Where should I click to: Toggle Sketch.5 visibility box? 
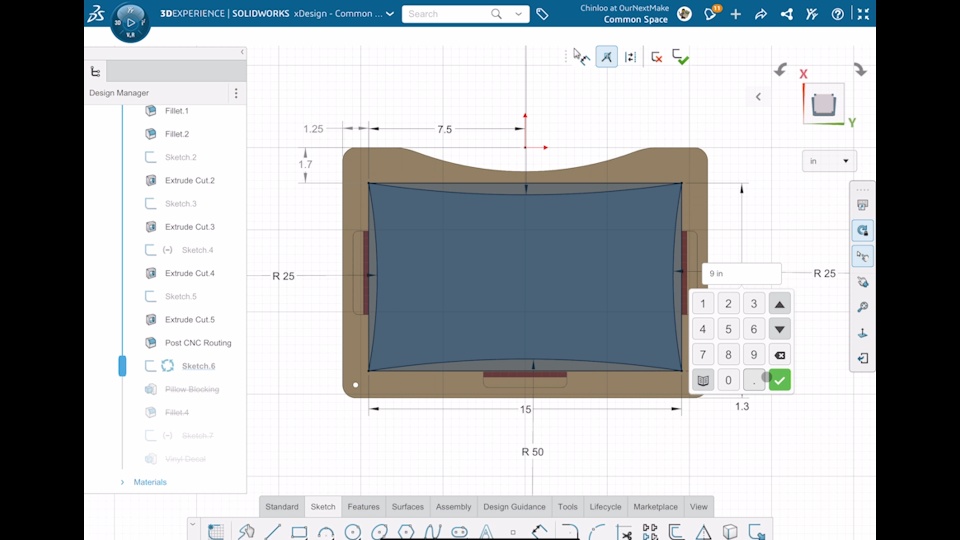click(151, 296)
